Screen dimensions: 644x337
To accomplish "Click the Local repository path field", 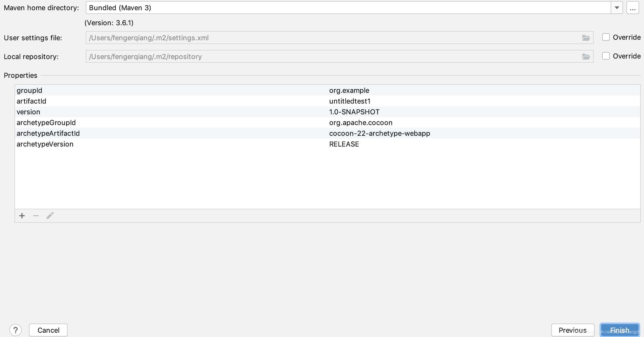I will point(332,57).
